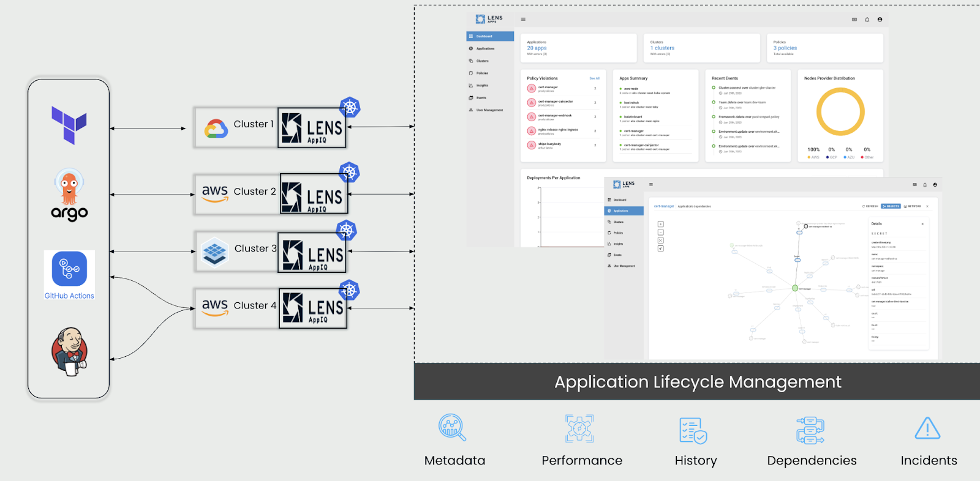Close the Details panel
The image size is (980, 481).
922,224
